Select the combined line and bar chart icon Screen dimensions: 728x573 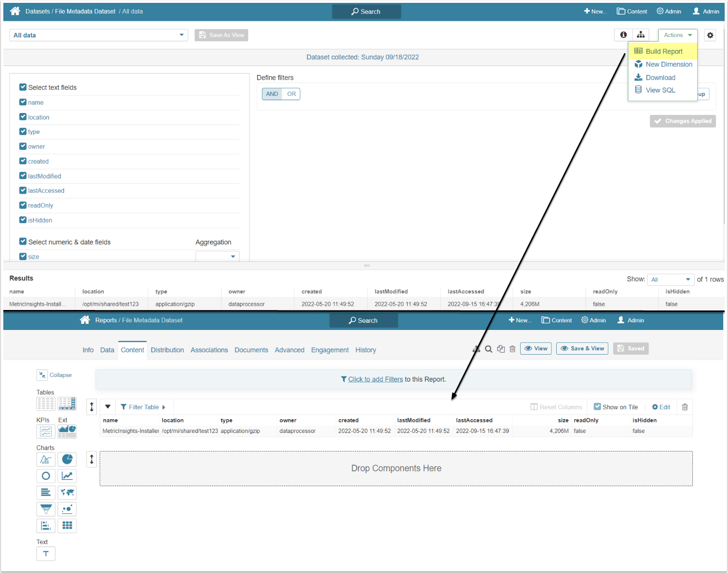coord(46,460)
